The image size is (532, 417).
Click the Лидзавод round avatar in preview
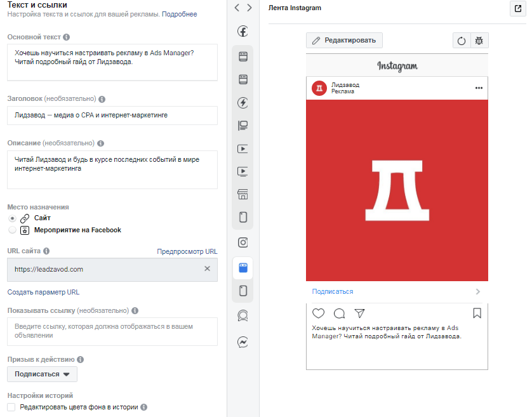click(x=319, y=88)
